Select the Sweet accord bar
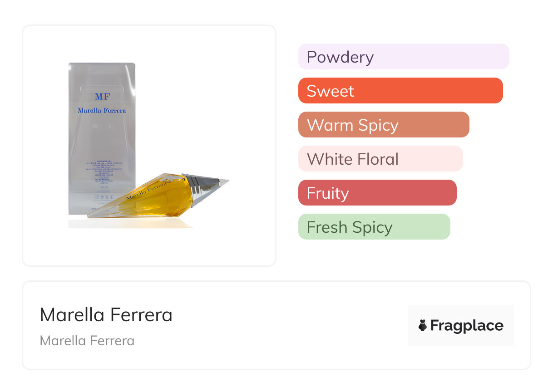 point(400,91)
